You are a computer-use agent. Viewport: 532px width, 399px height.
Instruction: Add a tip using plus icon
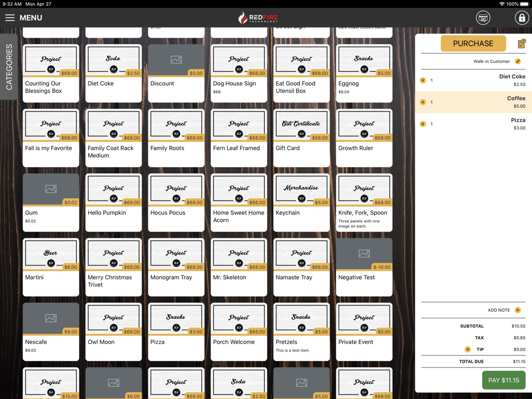(468, 350)
